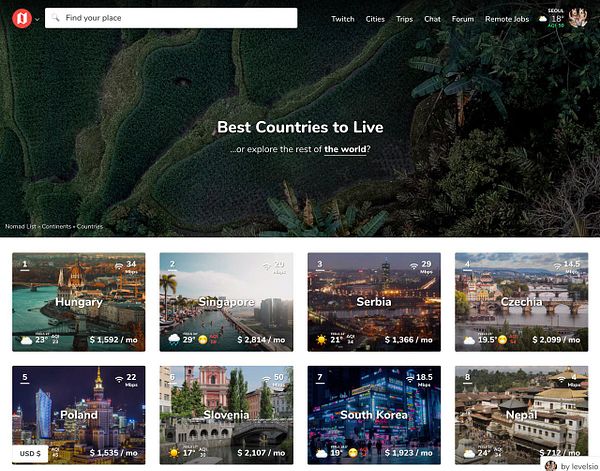Click Countries breadcrumb link
Viewport: 600px width, 471px height.
90,227
